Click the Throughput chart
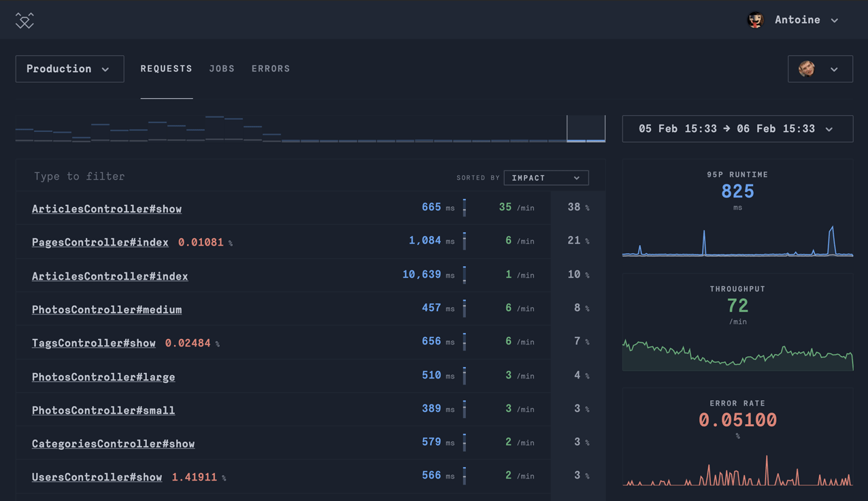 click(x=737, y=354)
